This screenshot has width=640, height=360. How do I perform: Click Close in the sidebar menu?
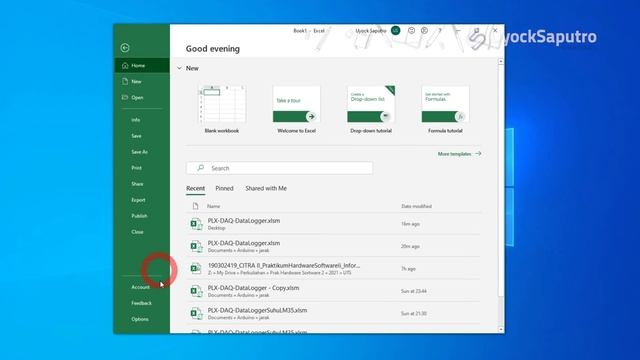[x=137, y=232]
